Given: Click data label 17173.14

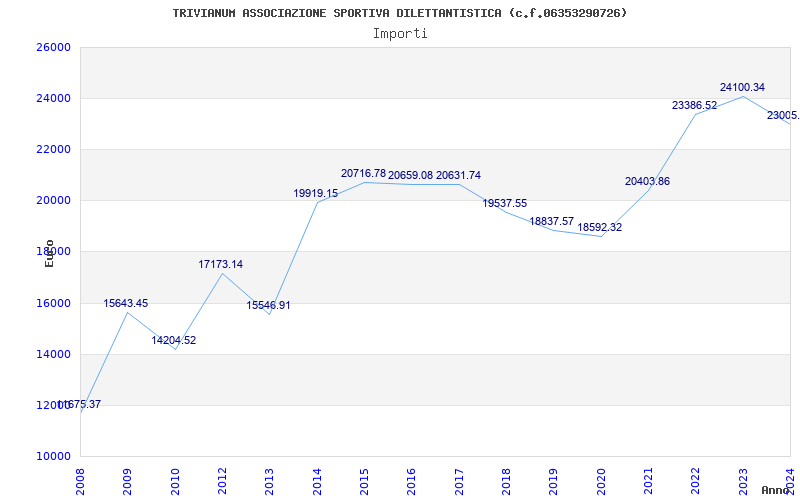Looking at the screenshot, I should [x=220, y=264].
